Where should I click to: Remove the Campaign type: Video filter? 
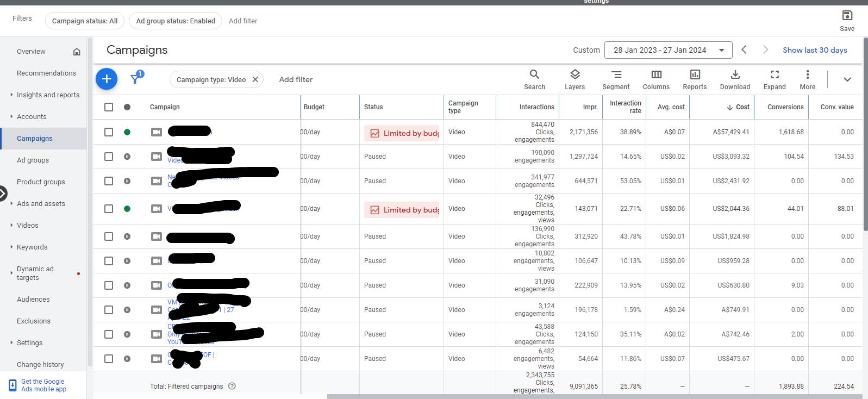tap(255, 79)
